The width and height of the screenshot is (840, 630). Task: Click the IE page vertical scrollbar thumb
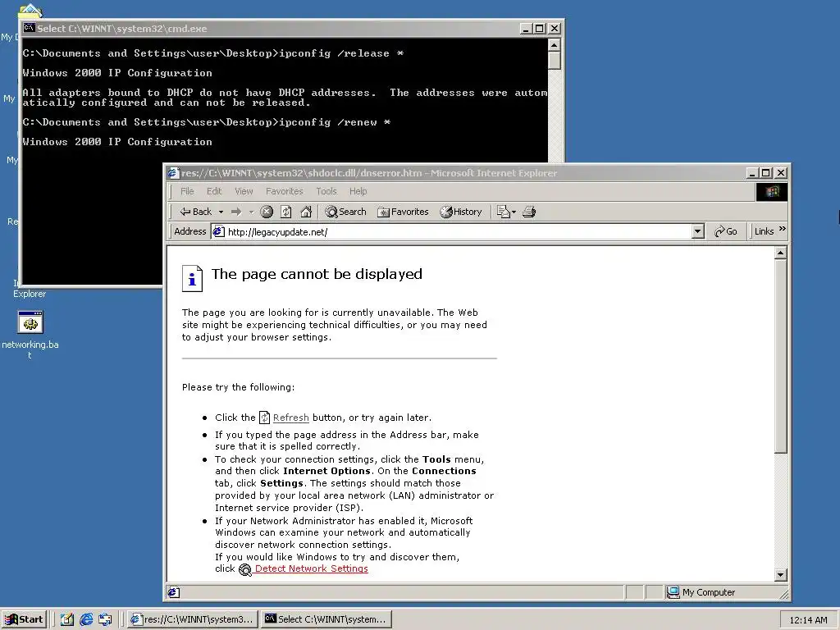(781, 356)
